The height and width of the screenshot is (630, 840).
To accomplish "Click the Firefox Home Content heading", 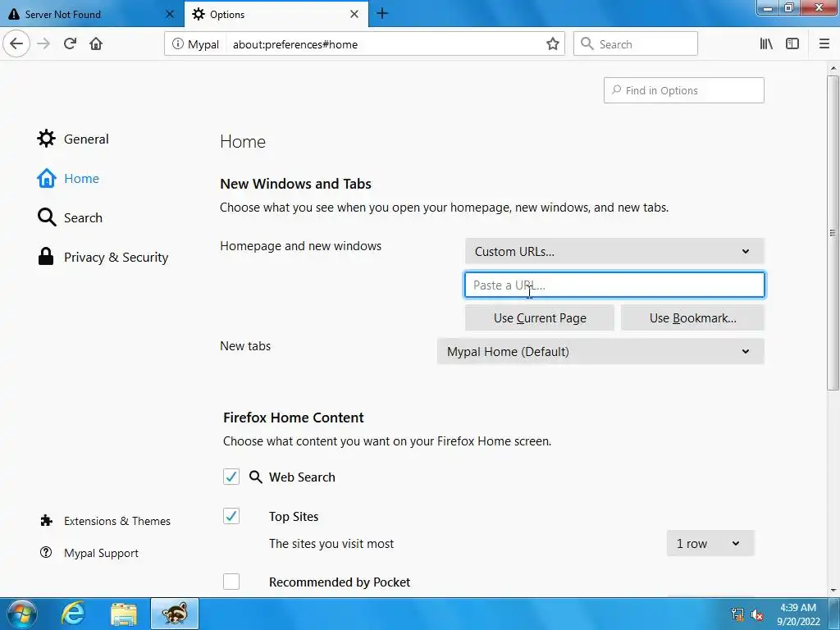I will point(294,418).
